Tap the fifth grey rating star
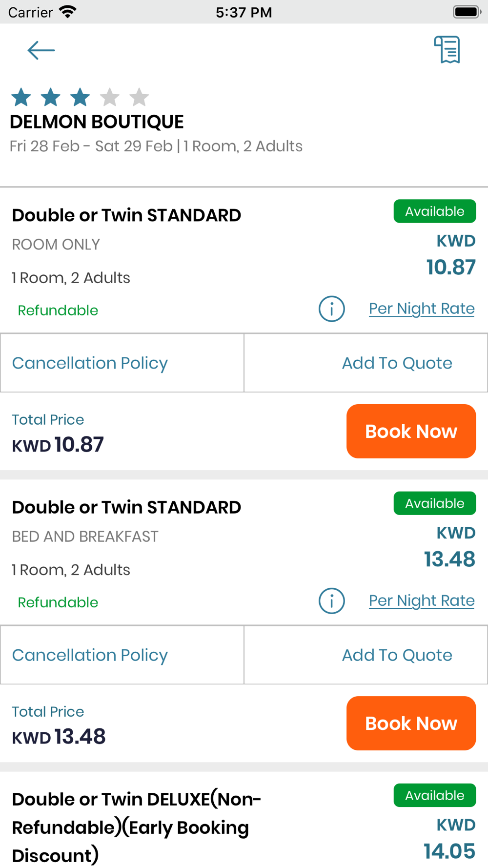This screenshot has width=488, height=868. [139, 97]
